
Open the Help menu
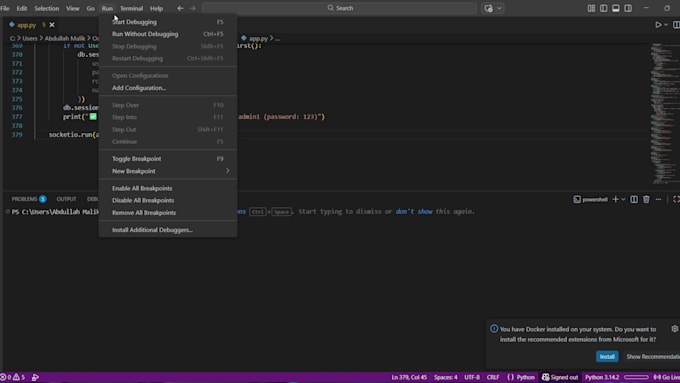pyautogui.click(x=156, y=8)
